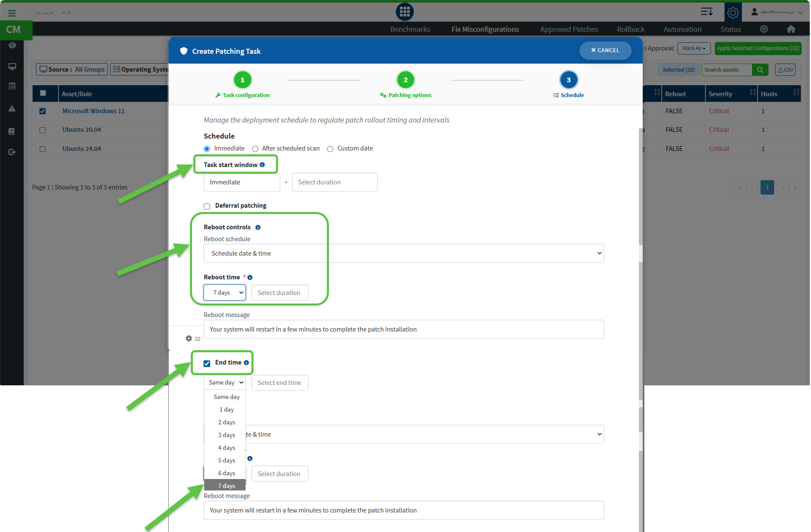The height and width of the screenshot is (532, 811).
Task: Uncheck the End time checkbox
Action: tap(207, 363)
